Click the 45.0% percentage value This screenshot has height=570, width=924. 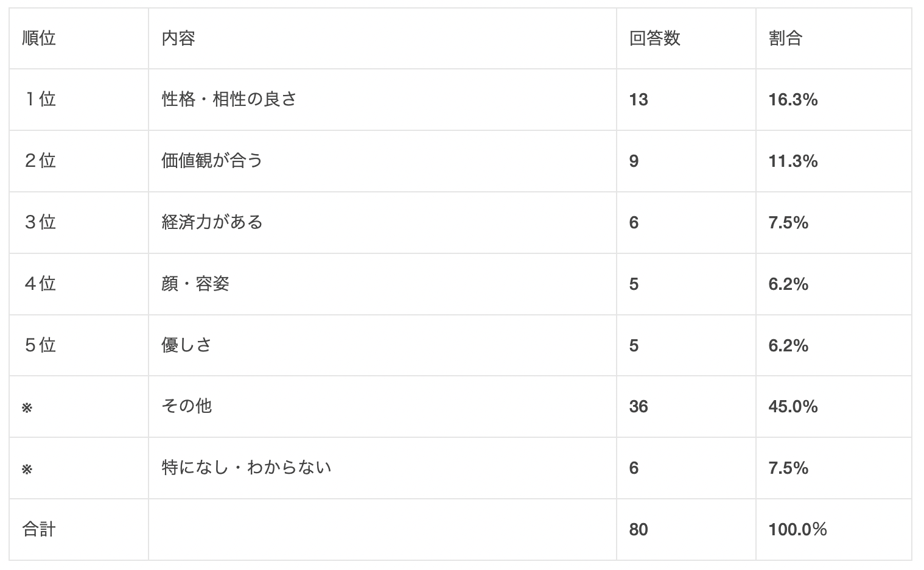click(x=793, y=406)
